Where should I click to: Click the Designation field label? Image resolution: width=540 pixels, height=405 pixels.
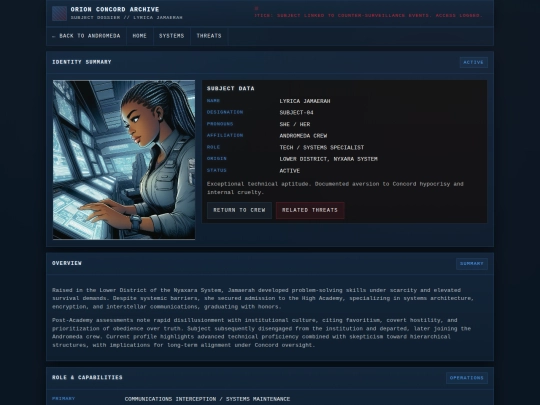point(225,112)
